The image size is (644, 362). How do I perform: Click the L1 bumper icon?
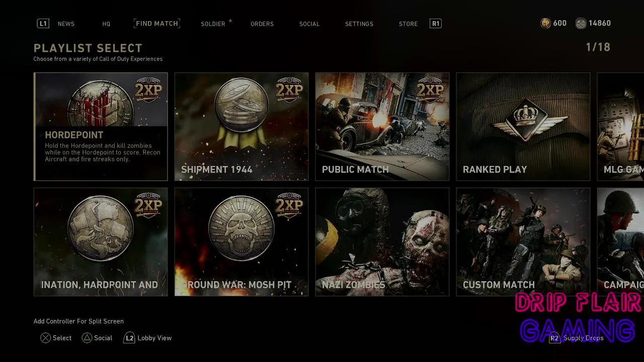(43, 24)
